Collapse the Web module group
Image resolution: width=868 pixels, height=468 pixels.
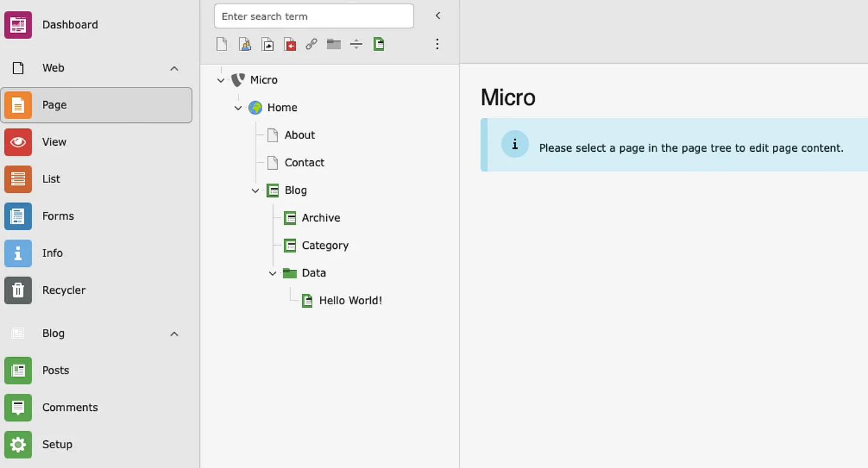pos(174,68)
